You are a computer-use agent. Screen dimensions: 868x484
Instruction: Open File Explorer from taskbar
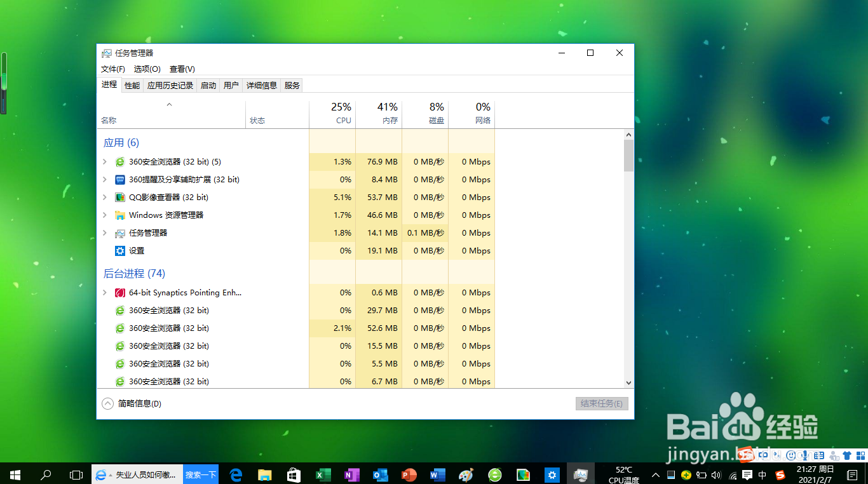click(x=265, y=474)
